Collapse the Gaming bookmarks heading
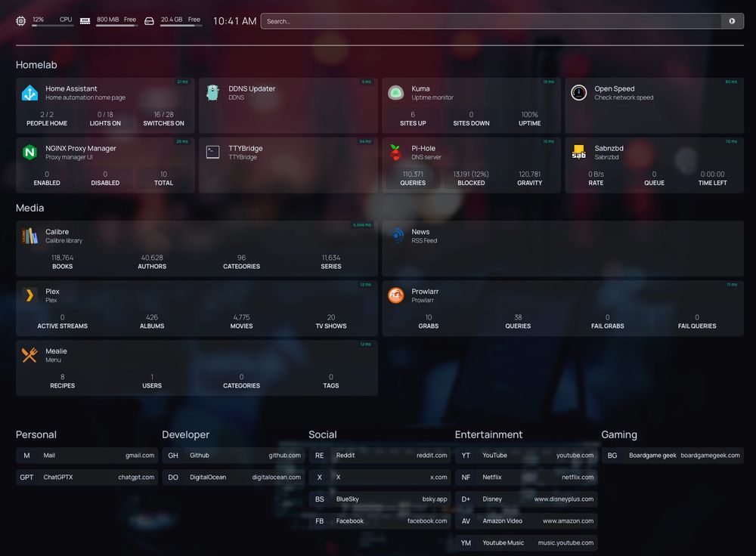756x556 pixels. tap(619, 434)
